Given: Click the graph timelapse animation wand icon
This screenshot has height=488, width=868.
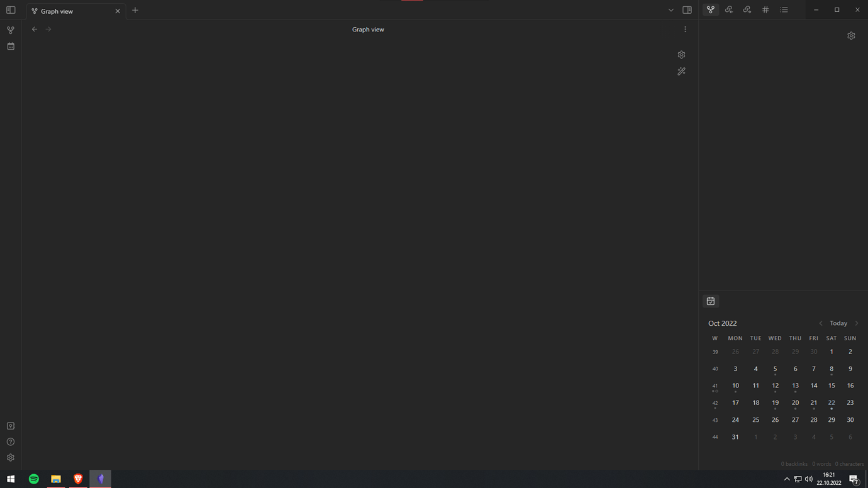Looking at the screenshot, I should [x=681, y=72].
